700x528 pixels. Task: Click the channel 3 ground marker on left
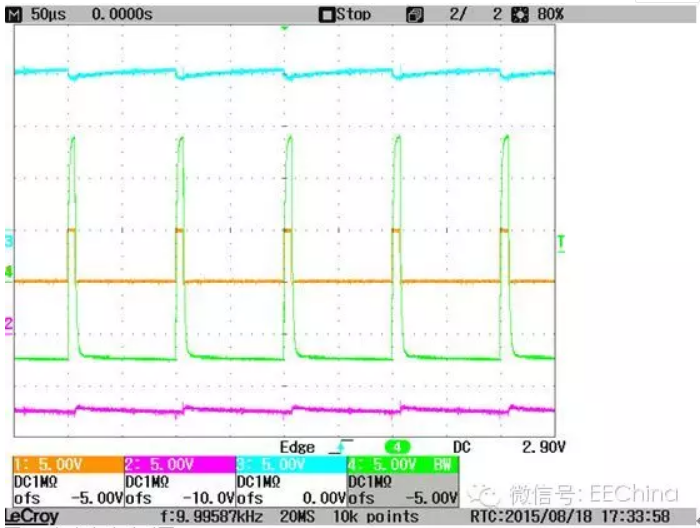[9, 242]
